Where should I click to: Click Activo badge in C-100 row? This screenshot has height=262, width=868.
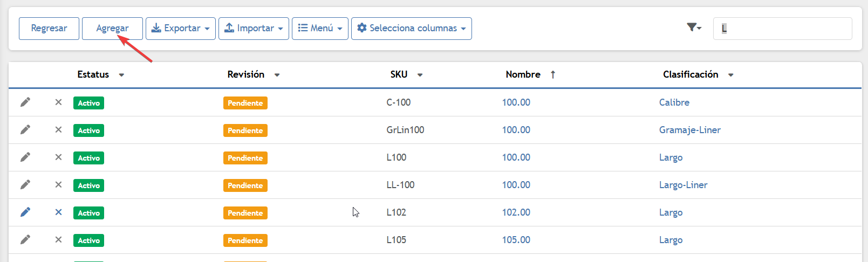88,103
